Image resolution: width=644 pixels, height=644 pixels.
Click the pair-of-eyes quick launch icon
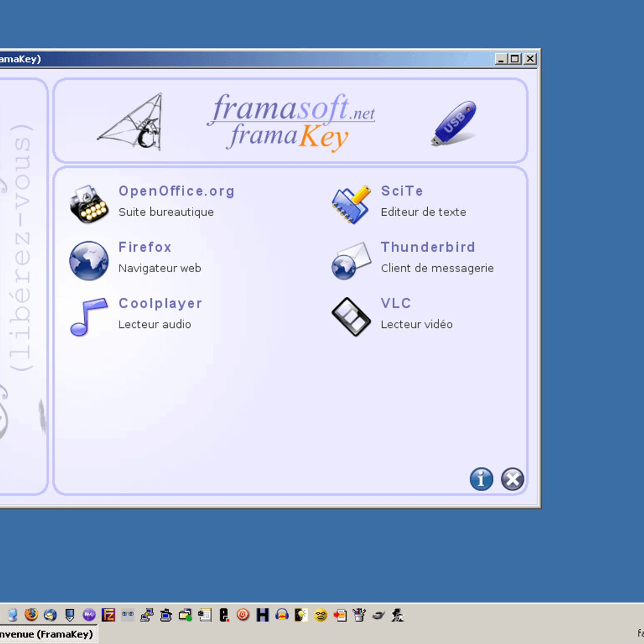point(128,614)
